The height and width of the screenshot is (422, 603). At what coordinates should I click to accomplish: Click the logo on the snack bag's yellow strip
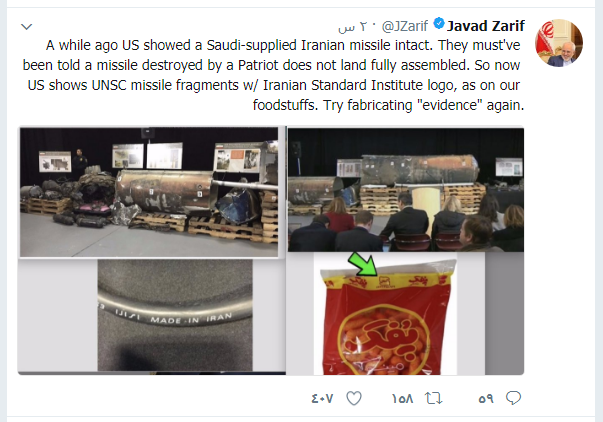pos(385,282)
